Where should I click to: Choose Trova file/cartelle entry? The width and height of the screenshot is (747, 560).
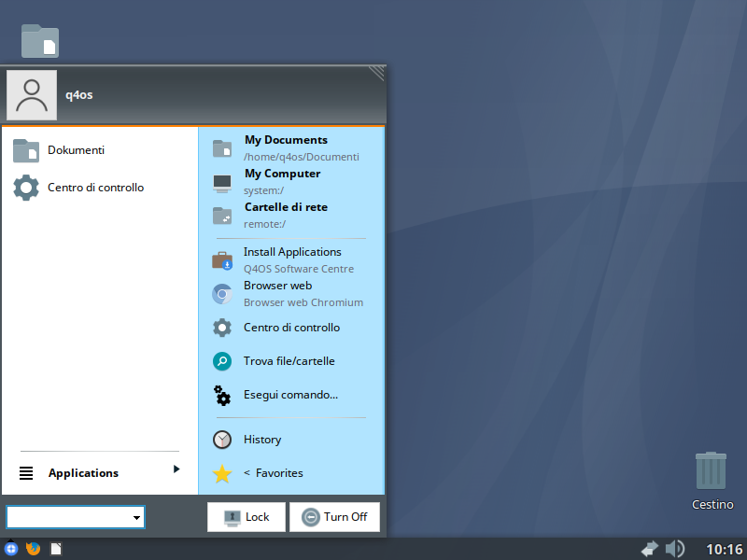tap(290, 361)
